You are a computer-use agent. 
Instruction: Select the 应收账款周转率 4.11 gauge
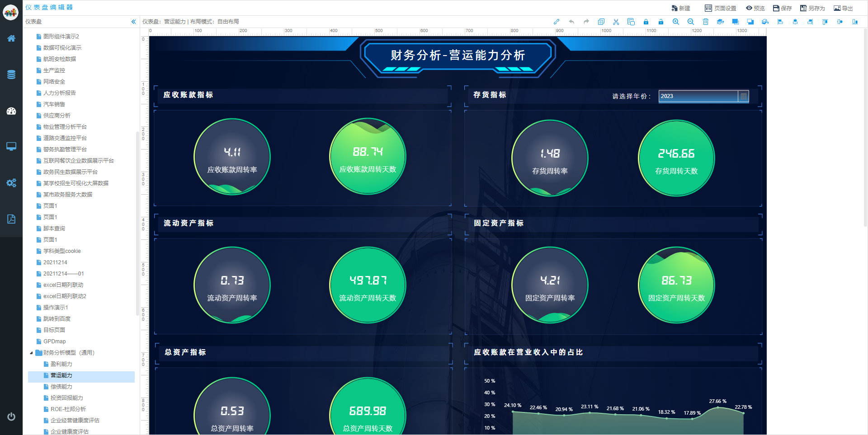coord(232,157)
